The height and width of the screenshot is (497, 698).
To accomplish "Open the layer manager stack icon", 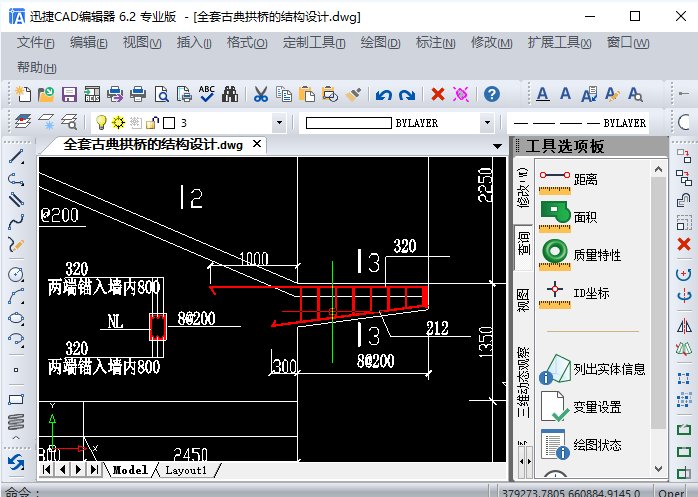I will [x=23, y=121].
